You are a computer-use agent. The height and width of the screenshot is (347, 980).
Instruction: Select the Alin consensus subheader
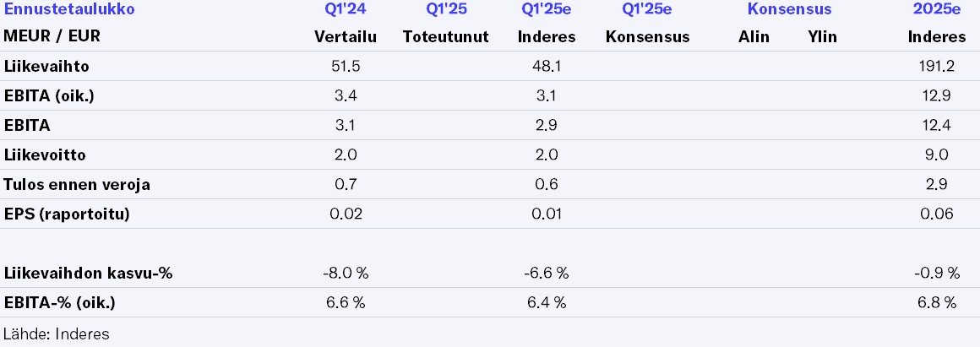coord(754,37)
